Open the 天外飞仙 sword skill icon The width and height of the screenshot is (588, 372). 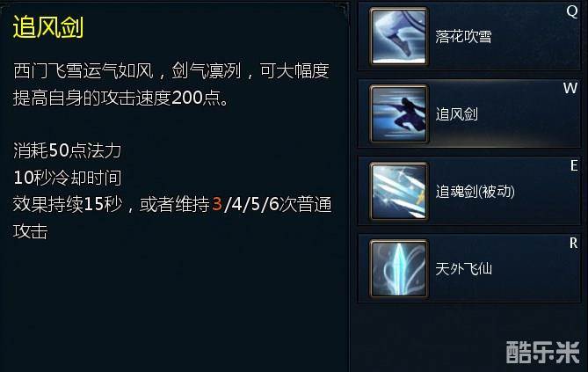point(399,268)
